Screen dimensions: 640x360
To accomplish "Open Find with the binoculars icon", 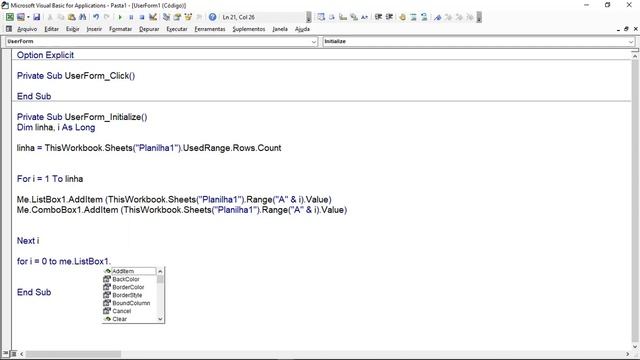I will [82, 17].
